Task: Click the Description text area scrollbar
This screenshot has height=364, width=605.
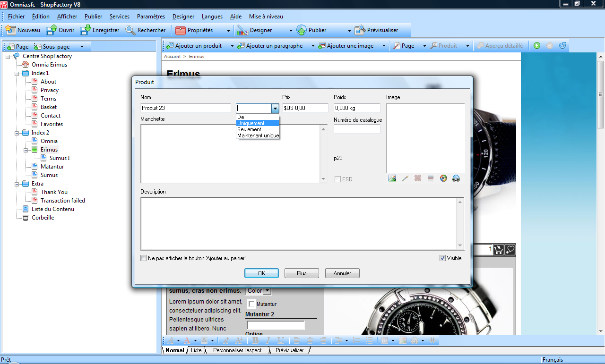Action: click(x=460, y=223)
